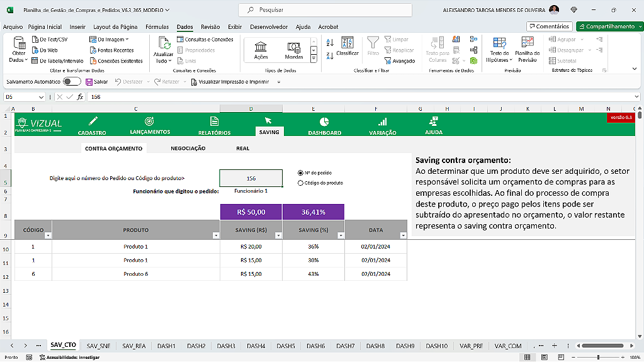Select the Código do produto option

[x=300, y=183]
